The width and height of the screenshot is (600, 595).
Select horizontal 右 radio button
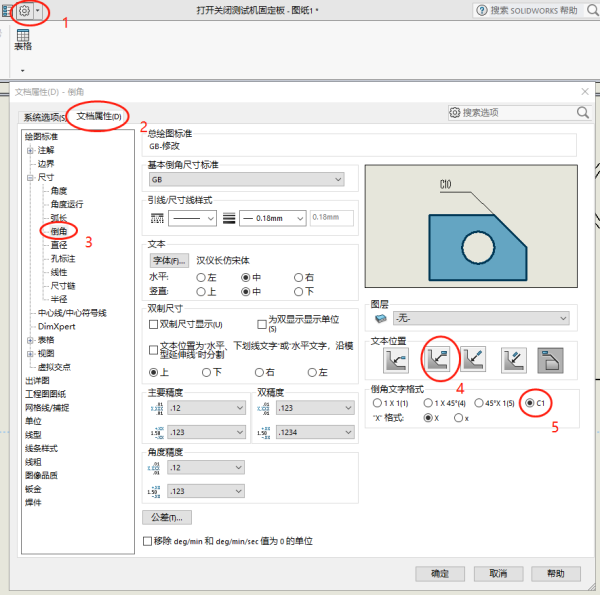298,277
